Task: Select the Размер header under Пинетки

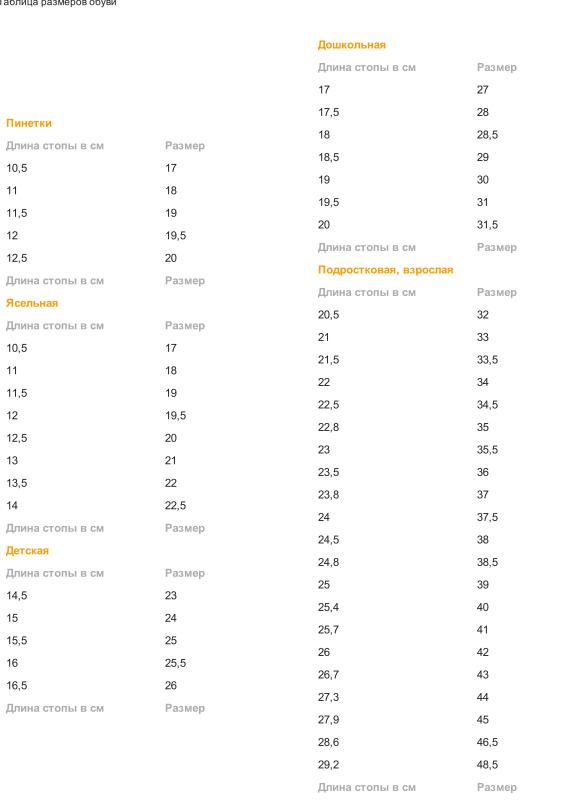Action: click(x=185, y=146)
